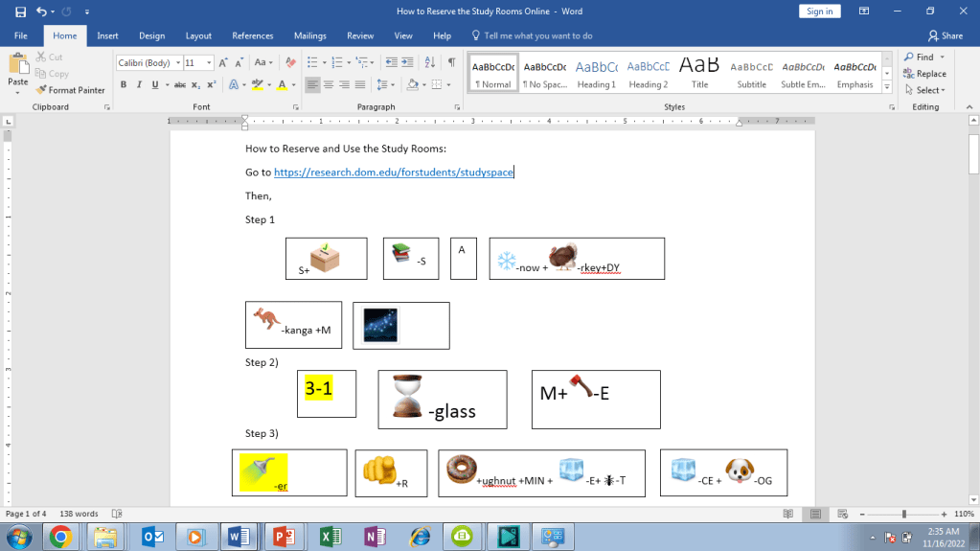Open the font name dropdown
This screenshot has height=551, width=980.
click(176, 63)
